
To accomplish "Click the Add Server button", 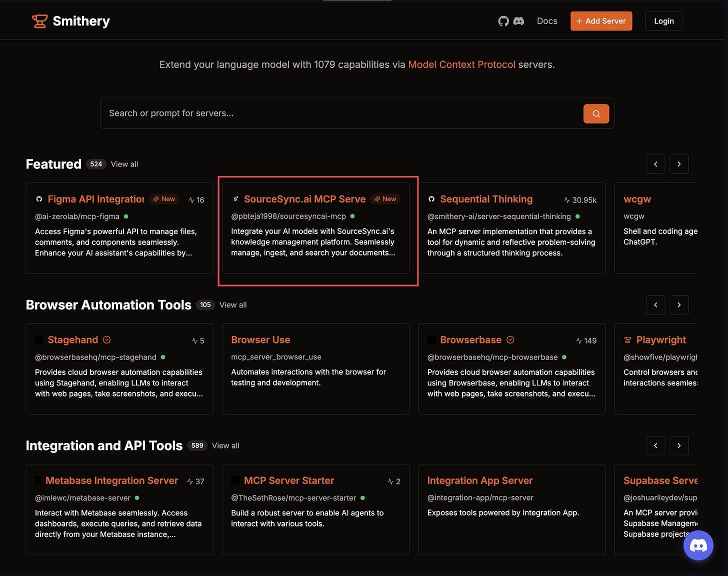I will pos(601,21).
